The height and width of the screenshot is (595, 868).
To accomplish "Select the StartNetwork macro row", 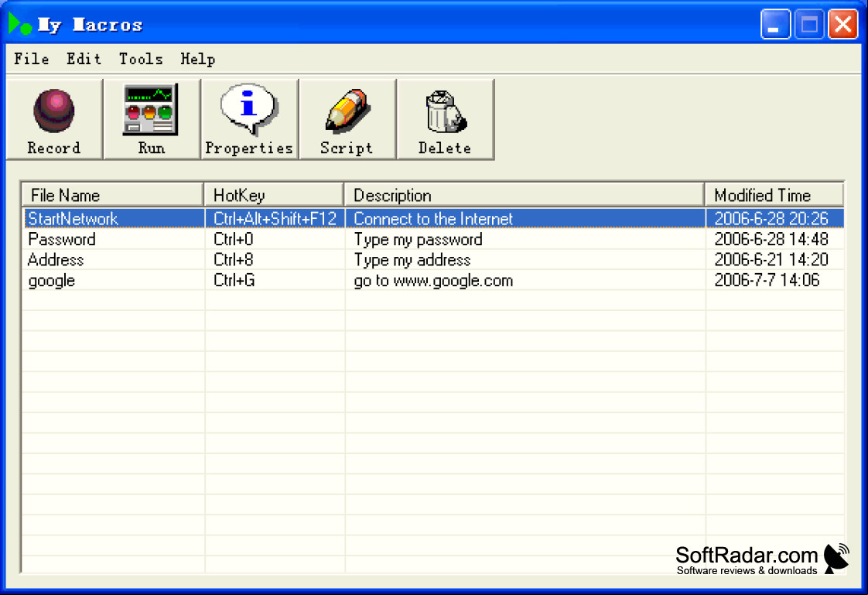I will tap(433, 219).
